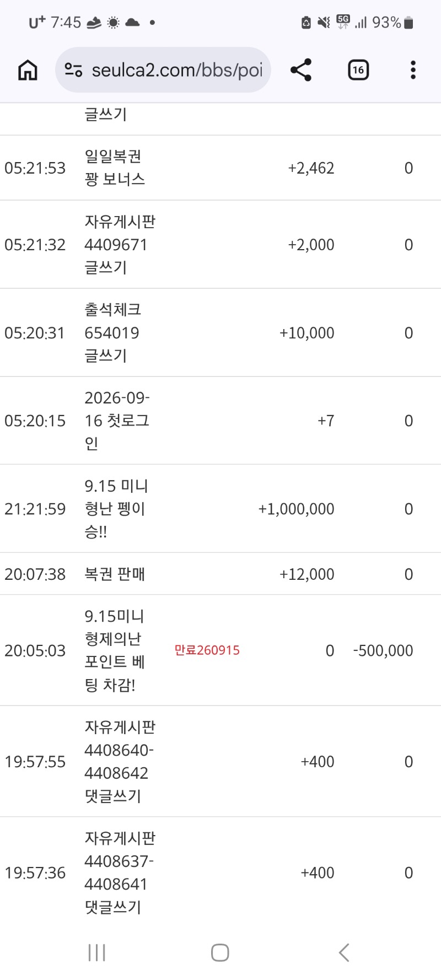This screenshot has width=441, height=980.
Task: Open the tab switcher showing 16 tabs
Action: (x=358, y=70)
